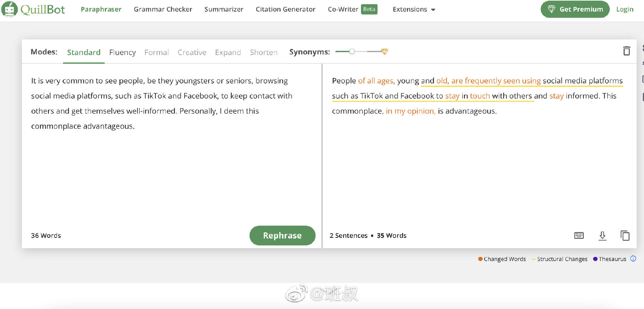Click the QuillBot robot logo icon
The width and height of the screenshot is (644, 309).
pyautogui.click(x=9, y=9)
